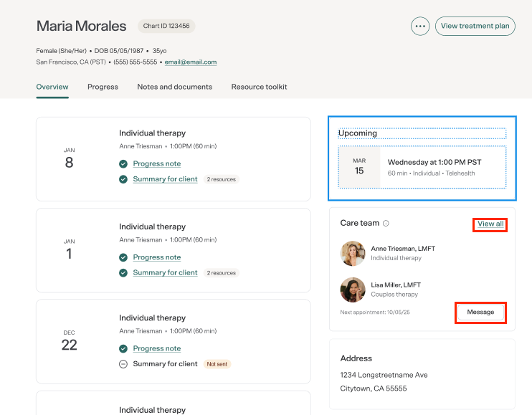Switch to the Progress tab

coord(103,87)
